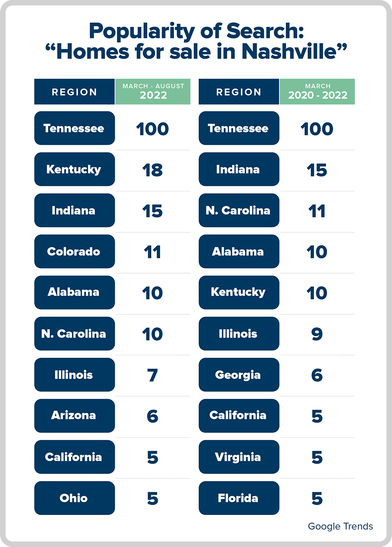The height and width of the screenshot is (547, 392).
Task: Click the value 7 next to Illinois
Action: [x=152, y=375]
